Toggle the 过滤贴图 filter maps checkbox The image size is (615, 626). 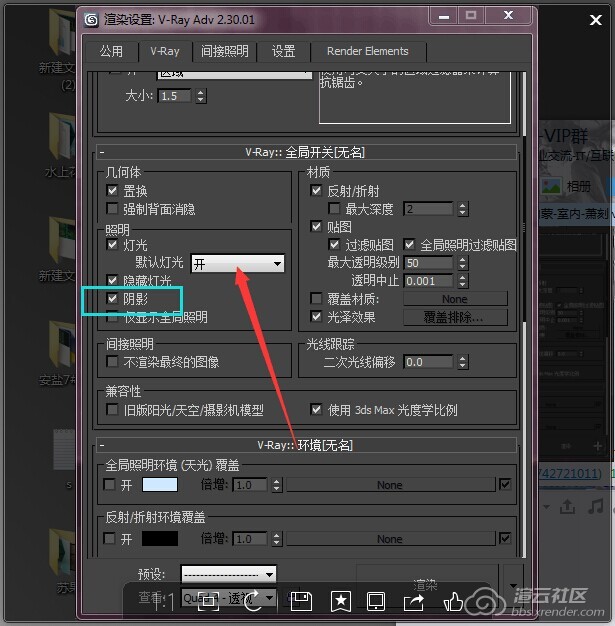tap(334, 244)
